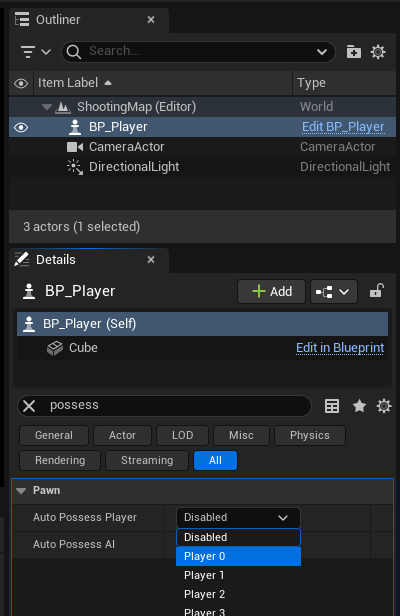The height and width of the screenshot is (616, 400).
Task: Click the 3 actors (1 selected) status
Action: [x=81, y=227]
